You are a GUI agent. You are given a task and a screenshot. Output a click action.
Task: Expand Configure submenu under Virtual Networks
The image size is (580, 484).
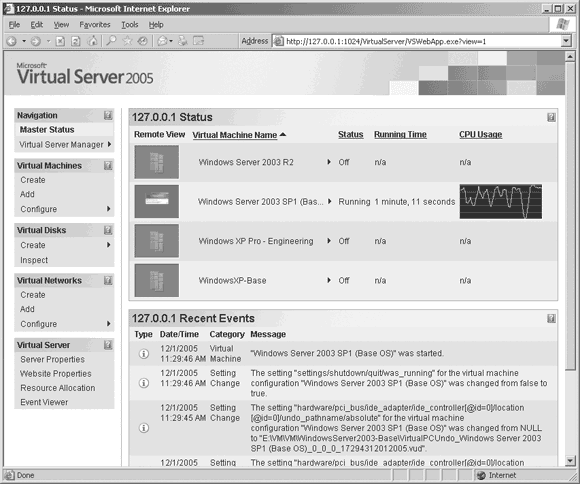(108, 323)
